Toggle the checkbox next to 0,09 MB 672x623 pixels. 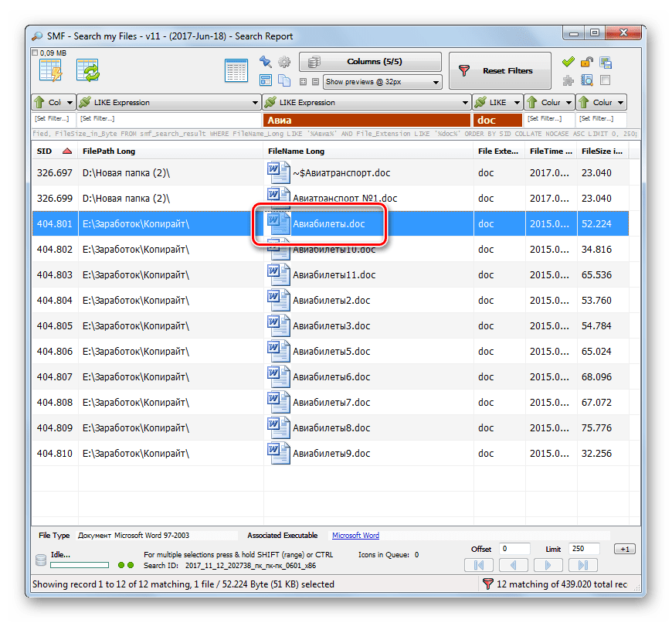[34, 53]
